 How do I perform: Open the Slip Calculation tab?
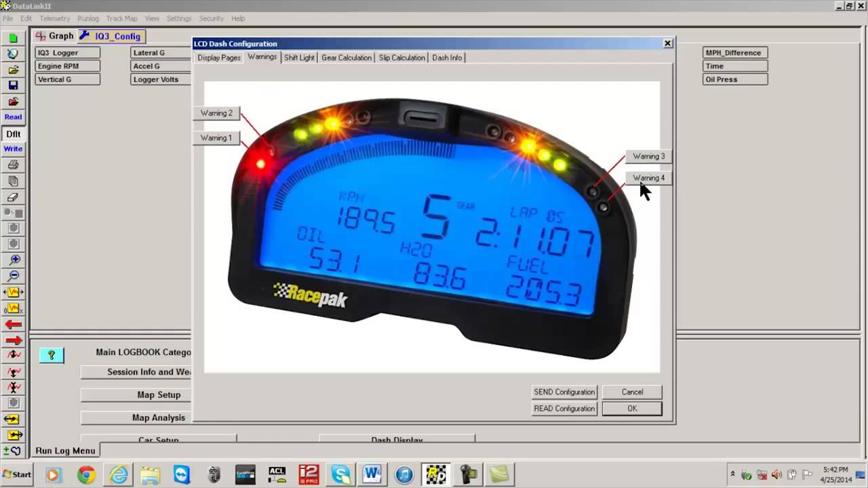tap(402, 58)
